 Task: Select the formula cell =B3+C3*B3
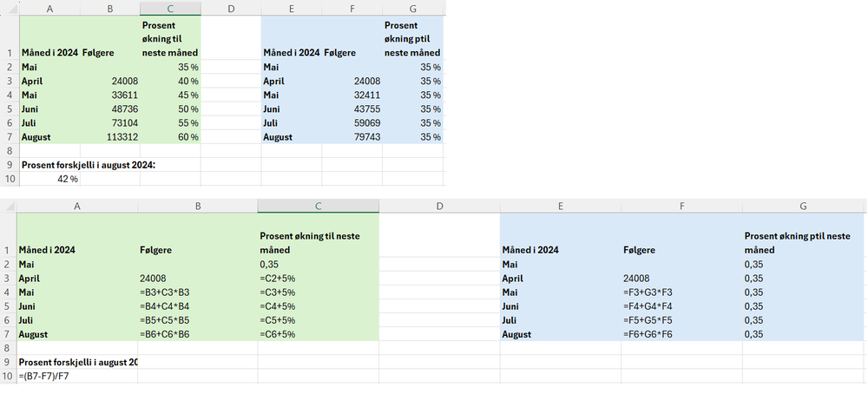point(197,292)
